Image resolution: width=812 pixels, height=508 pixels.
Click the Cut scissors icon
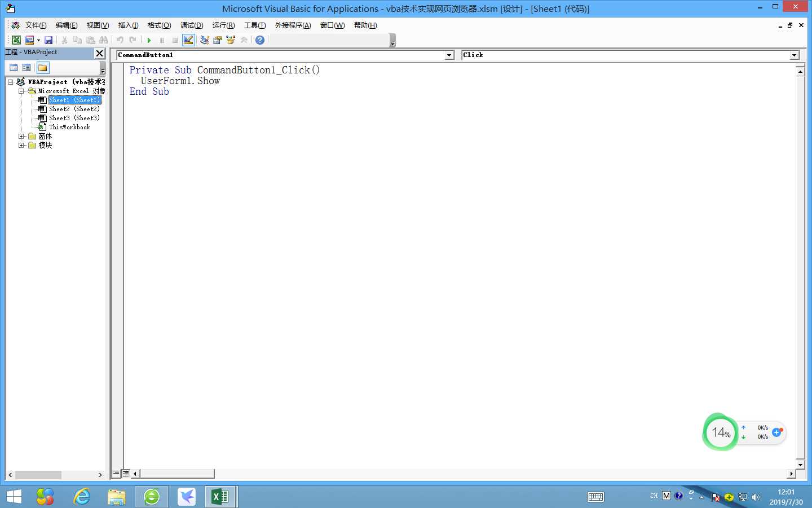point(65,40)
